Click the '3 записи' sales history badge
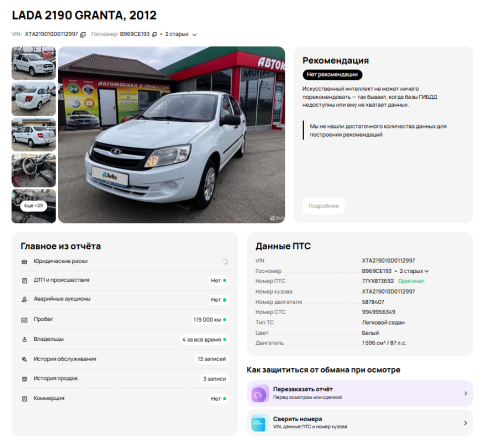489x447 pixels. 215,379
